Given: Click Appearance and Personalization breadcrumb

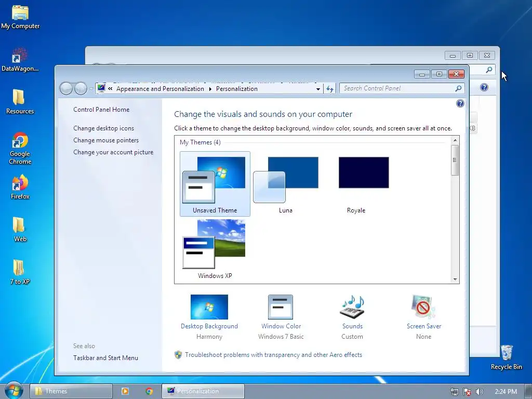Looking at the screenshot, I should pyautogui.click(x=160, y=88).
